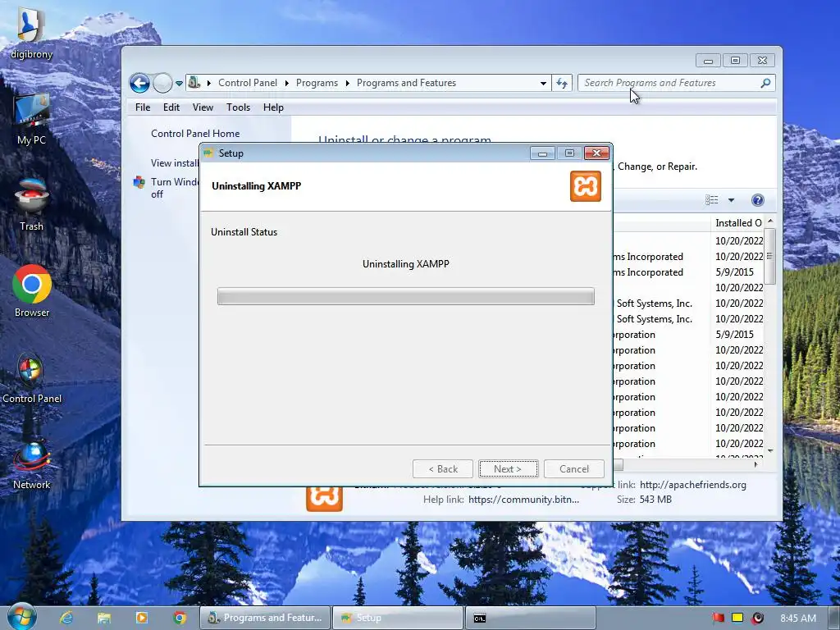Minimize the Setup dialog
This screenshot has height=630, width=840.
(542, 153)
